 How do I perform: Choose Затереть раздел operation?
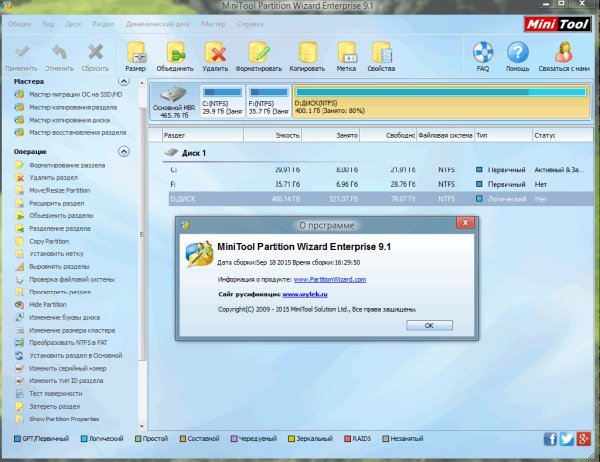tap(54, 406)
